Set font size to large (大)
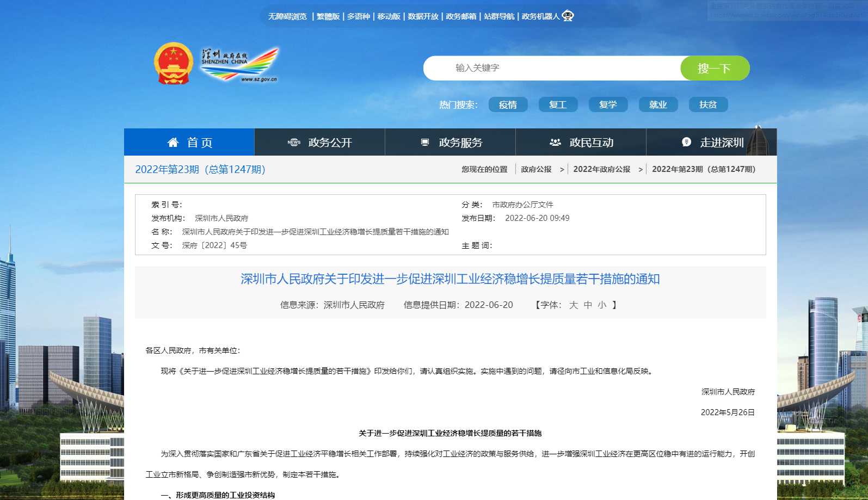This screenshot has height=500, width=868. point(573,305)
